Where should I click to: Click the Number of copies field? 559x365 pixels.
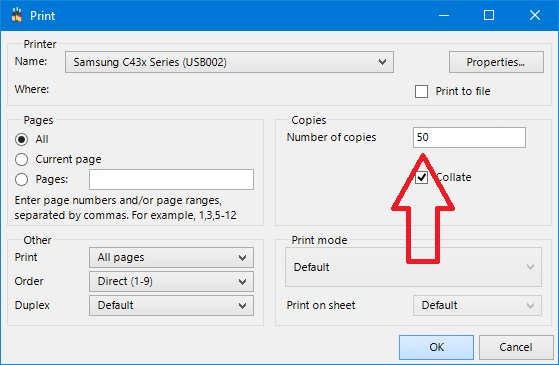(x=469, y=137)
